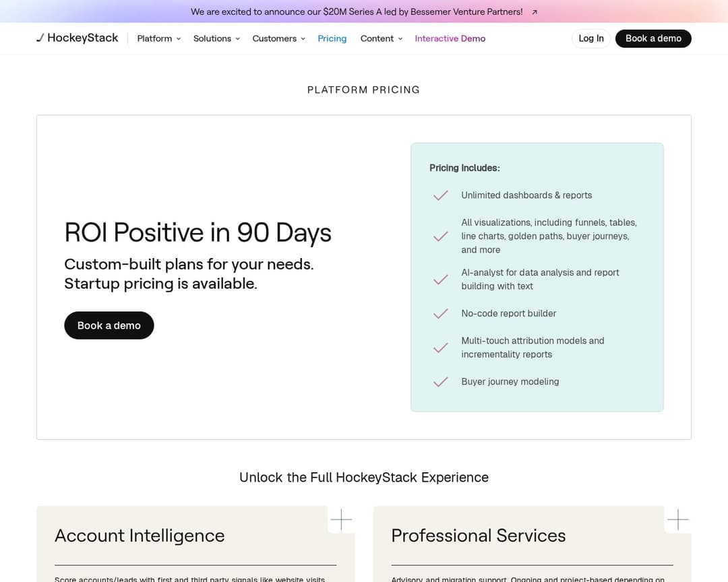Click checkmark beside No-code report builder
Image resolution: width=728 pixels, height=582 pixels.
[441, 314]
